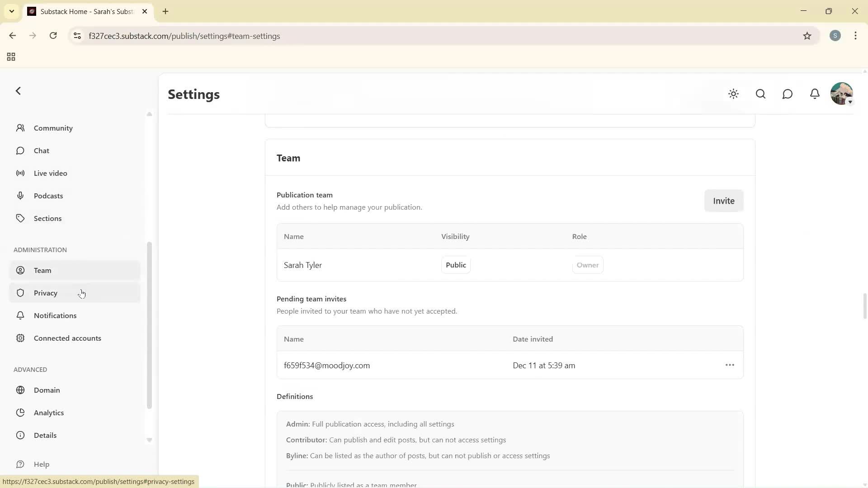The width and height of the screenshot is (868, 488).
Task: Toggle the light/dark theme
Action: click(x=733, y=94)
